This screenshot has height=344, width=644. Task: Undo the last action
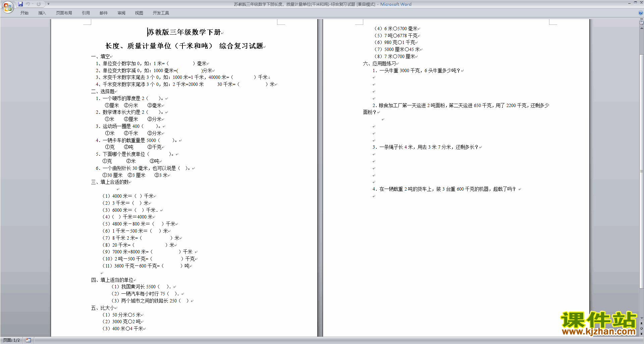[28, 4]
